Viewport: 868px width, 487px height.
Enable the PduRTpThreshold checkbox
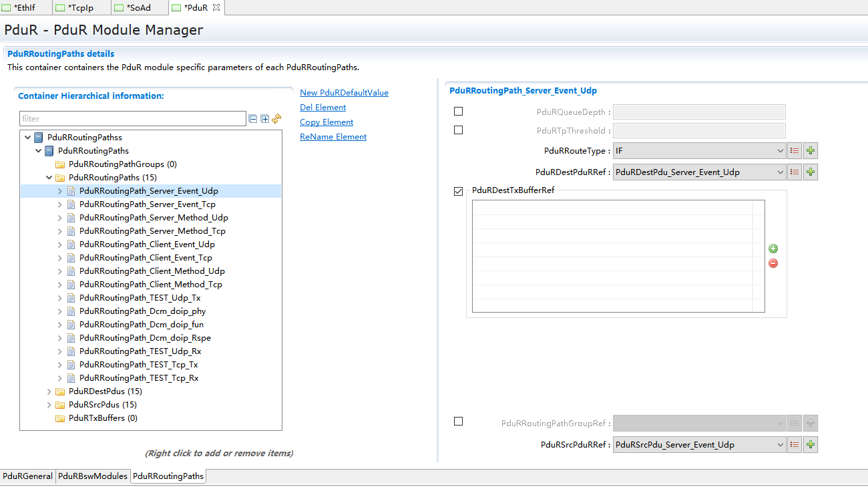[458, 130]
